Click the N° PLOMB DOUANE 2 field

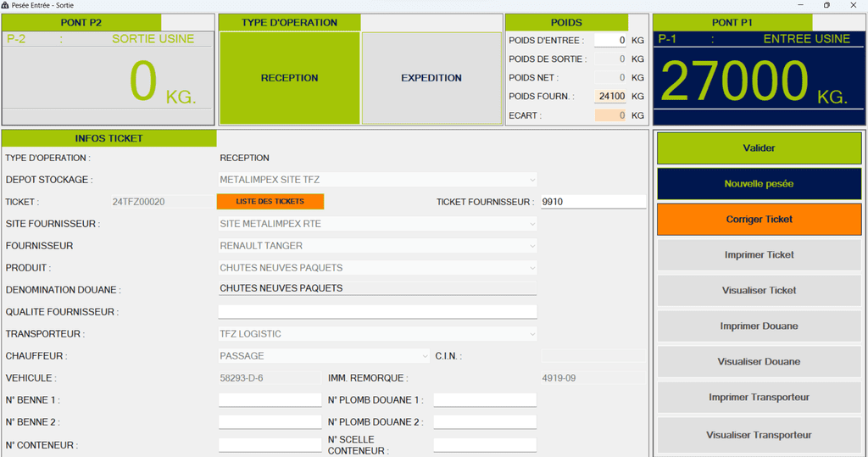pos(485,422)
